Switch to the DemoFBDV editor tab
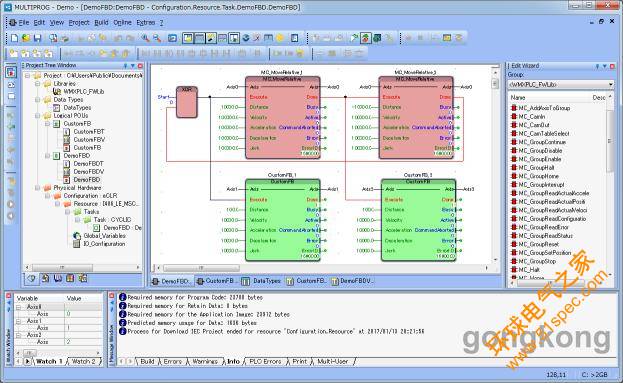Image resolution: width=623 pixels, height=383 pixels. pos(352,281)
